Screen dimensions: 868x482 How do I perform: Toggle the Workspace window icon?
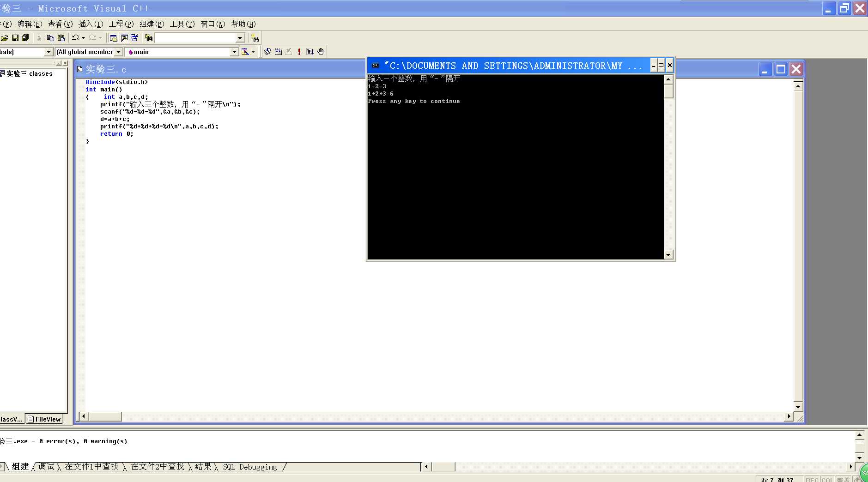coord(113,38)
